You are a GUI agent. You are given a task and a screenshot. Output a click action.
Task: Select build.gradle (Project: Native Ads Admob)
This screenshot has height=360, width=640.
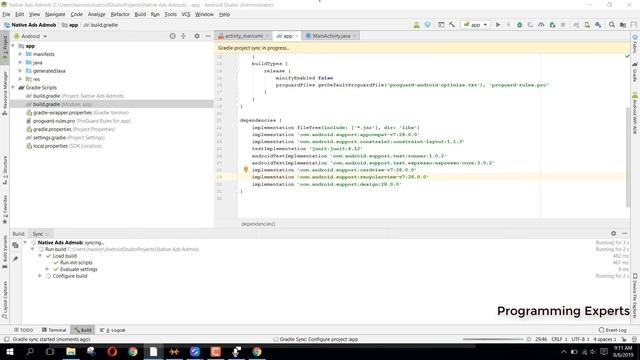[x=75, y=96]
